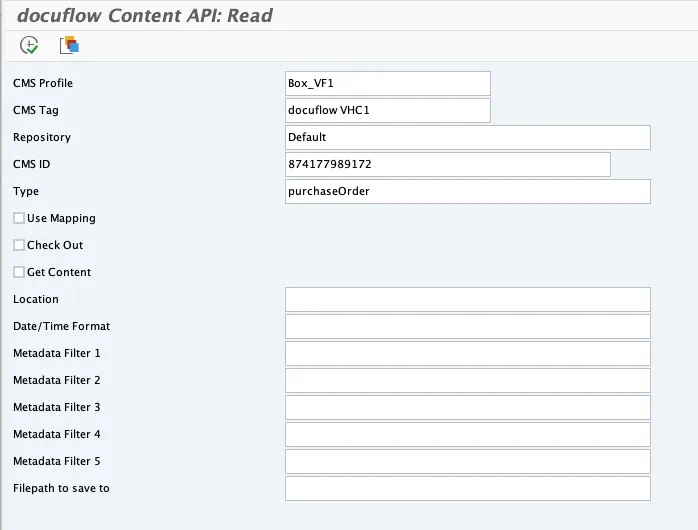Click the empty Location input field
This screenshot has height=530, width=698.
tap(468, 299)
